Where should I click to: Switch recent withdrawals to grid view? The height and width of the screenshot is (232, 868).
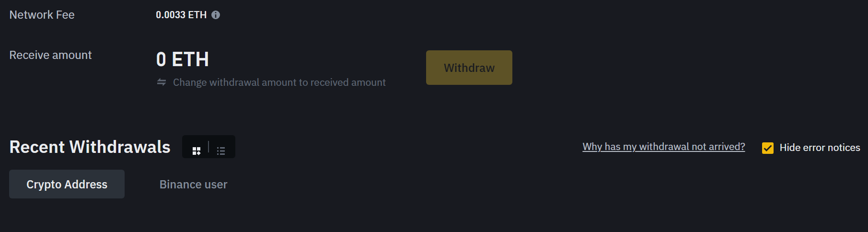pos(197,151)
